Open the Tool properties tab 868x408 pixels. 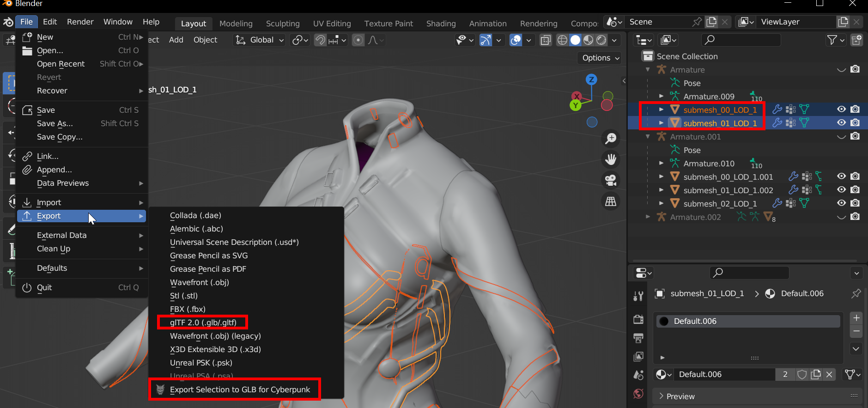pos(638,296)
